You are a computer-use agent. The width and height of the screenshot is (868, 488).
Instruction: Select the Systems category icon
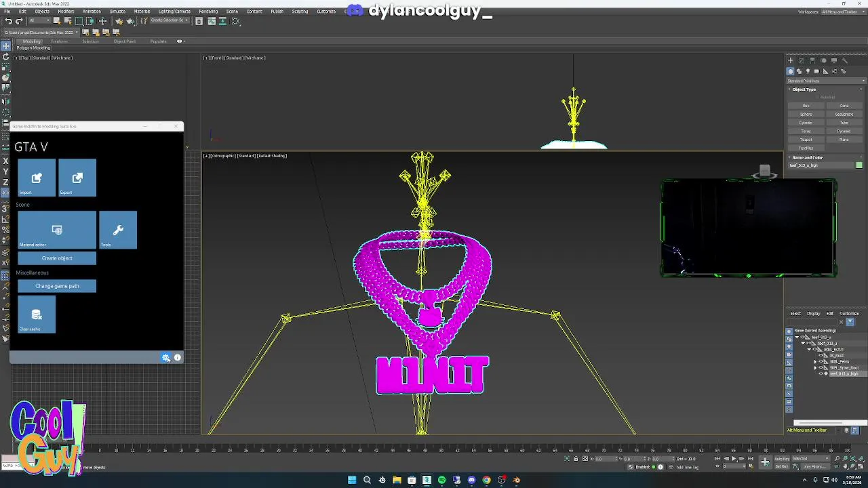tap(843, 71)
